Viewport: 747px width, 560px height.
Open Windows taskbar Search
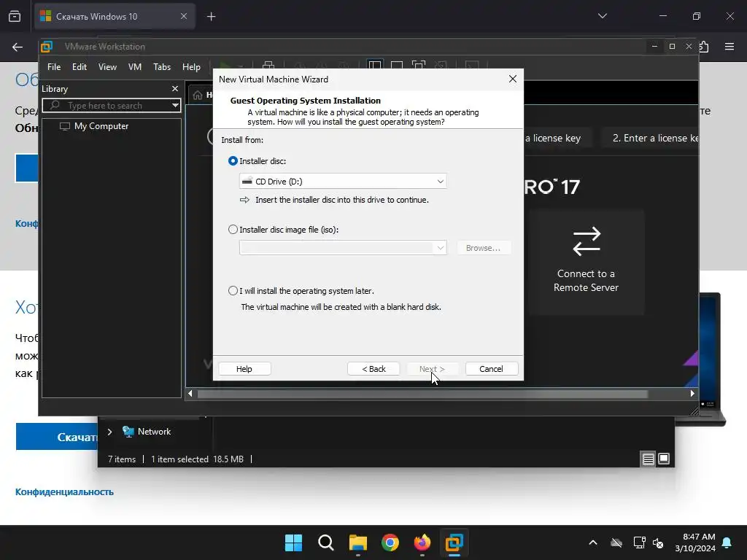coord(326,542)
